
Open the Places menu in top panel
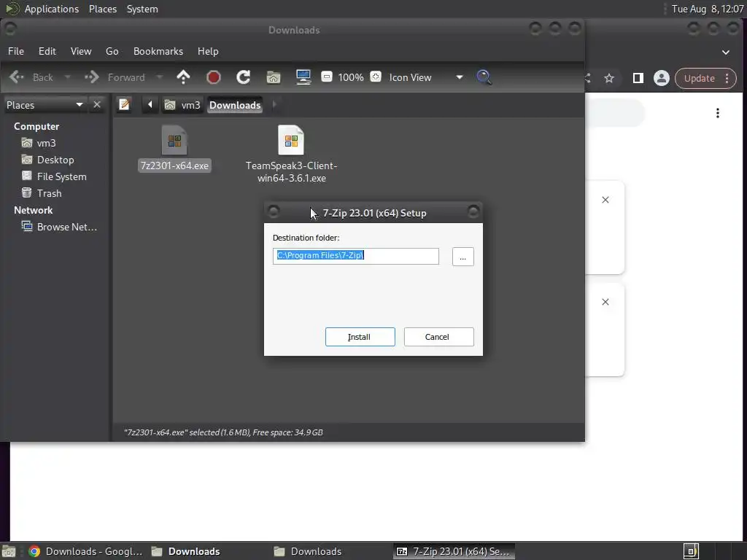[x=103, y=9]
